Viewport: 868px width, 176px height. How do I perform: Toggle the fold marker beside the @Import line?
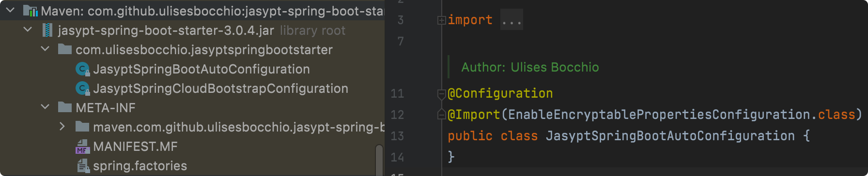pyautogui.click(x=441, y=115)
